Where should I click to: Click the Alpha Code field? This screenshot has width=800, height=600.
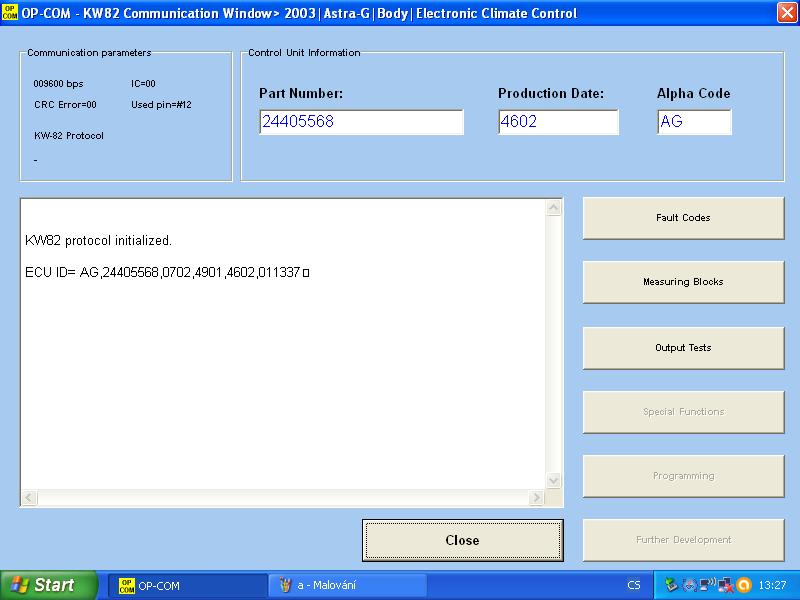point(694,122)
